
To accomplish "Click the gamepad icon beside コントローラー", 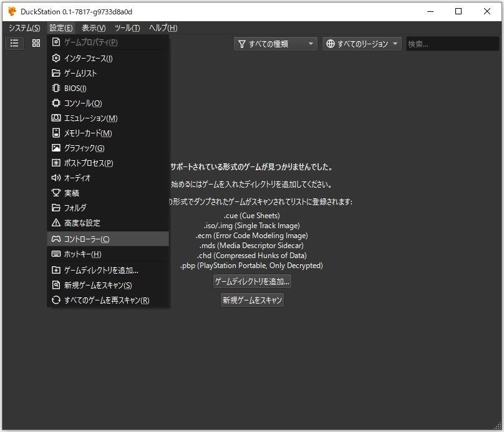I will coord(56,239).
